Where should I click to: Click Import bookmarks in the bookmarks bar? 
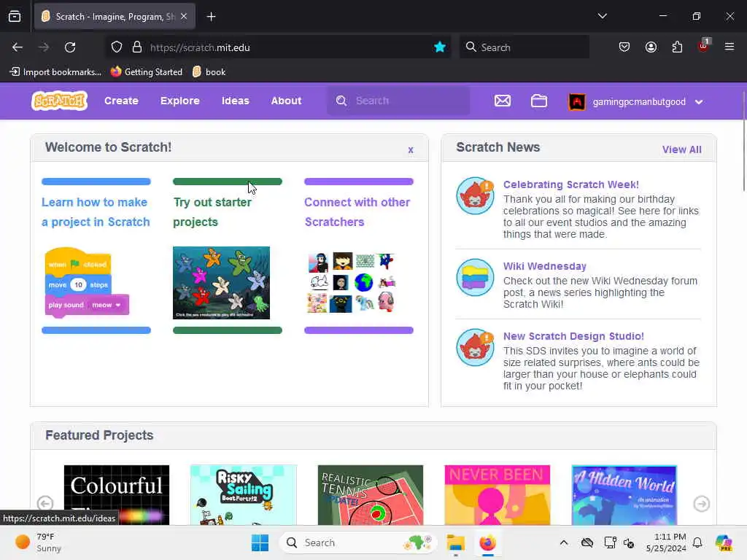tap(55, 72)
